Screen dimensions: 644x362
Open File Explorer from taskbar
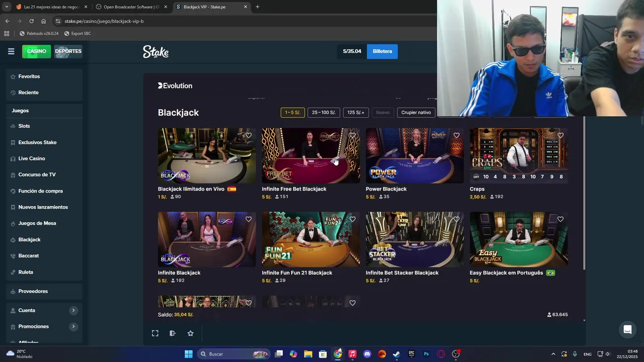pos(308,354)
